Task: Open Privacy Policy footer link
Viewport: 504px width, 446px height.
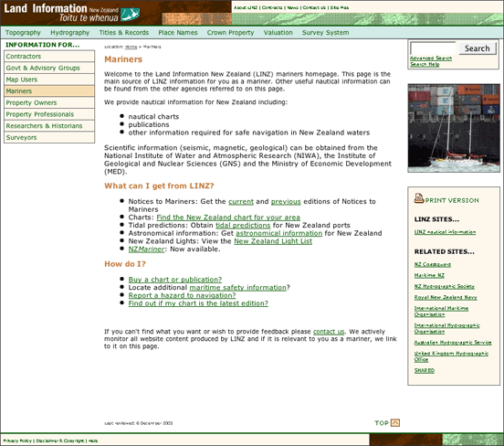Action: pyautogui.click(x=17, y=441)
